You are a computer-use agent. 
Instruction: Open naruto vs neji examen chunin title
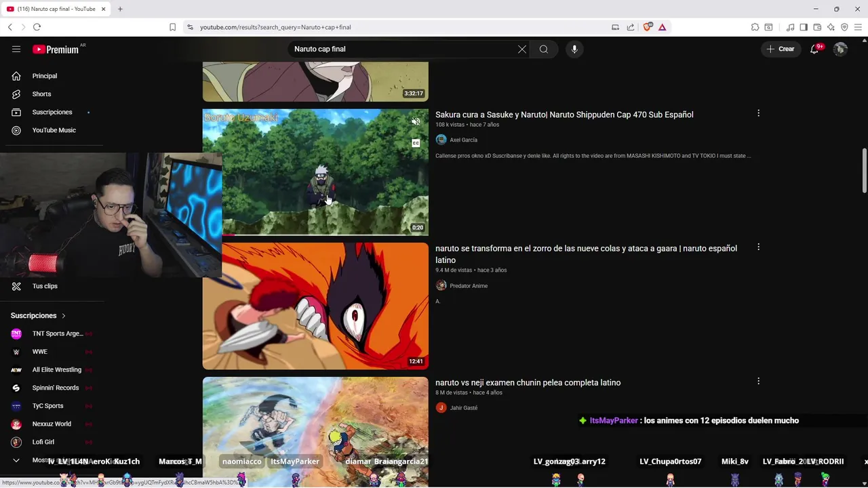pyautogui.click(x=528, y=382)
